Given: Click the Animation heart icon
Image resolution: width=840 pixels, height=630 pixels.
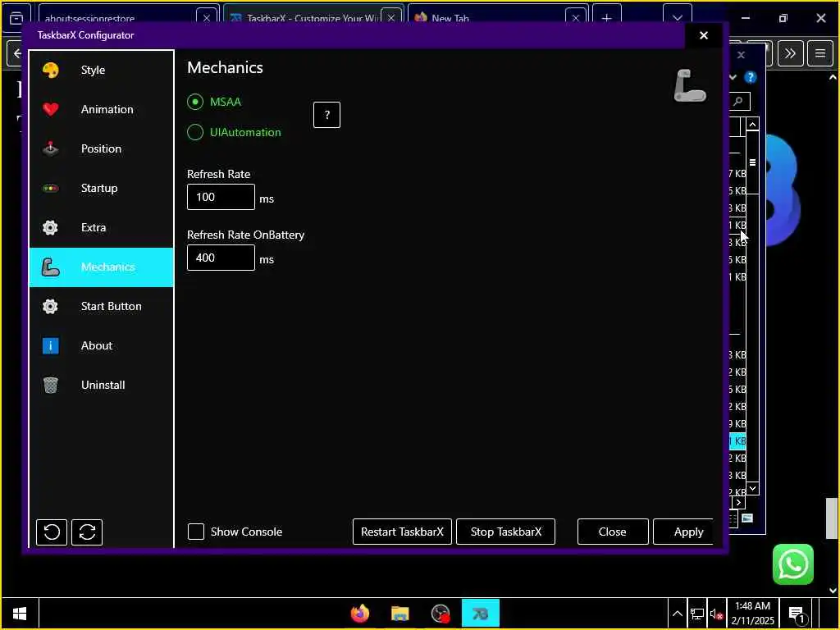Looking at the screenshot, I should tap(50, 109).
